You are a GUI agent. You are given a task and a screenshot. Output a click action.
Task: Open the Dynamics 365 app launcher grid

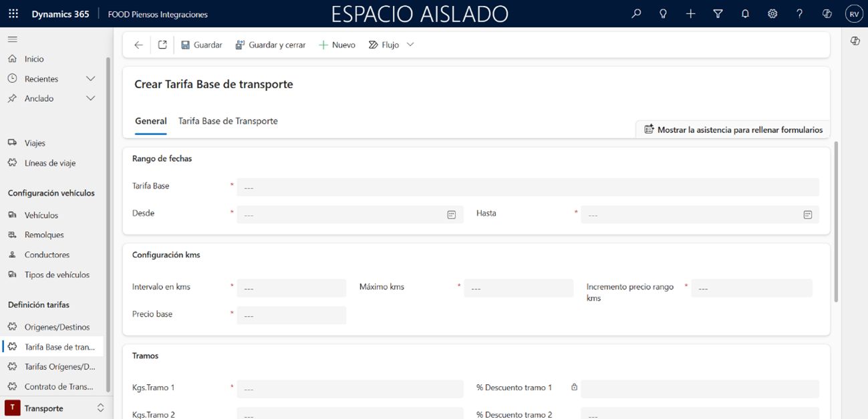(x=13, y=13)
